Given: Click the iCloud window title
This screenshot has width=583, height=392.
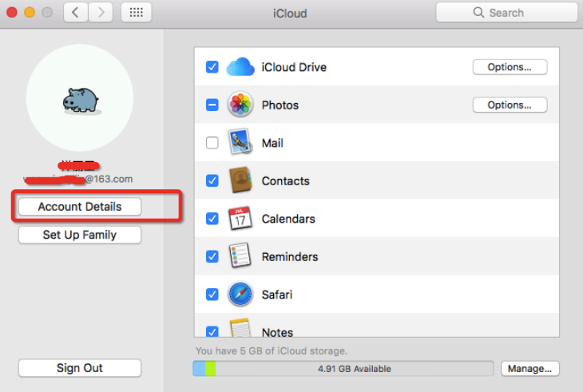Looking at the screenshot, I should (290, 14).
